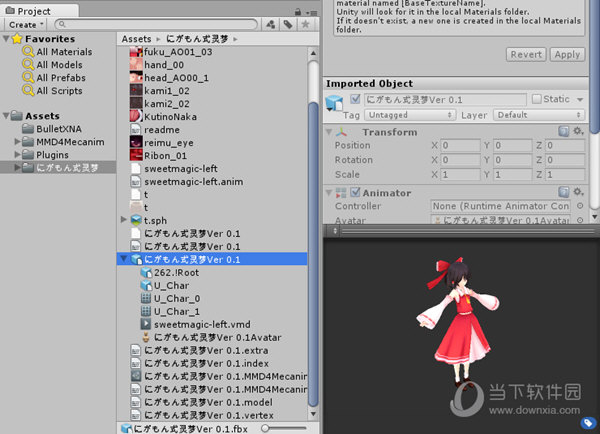Click the Position X value field

[460, 145]
